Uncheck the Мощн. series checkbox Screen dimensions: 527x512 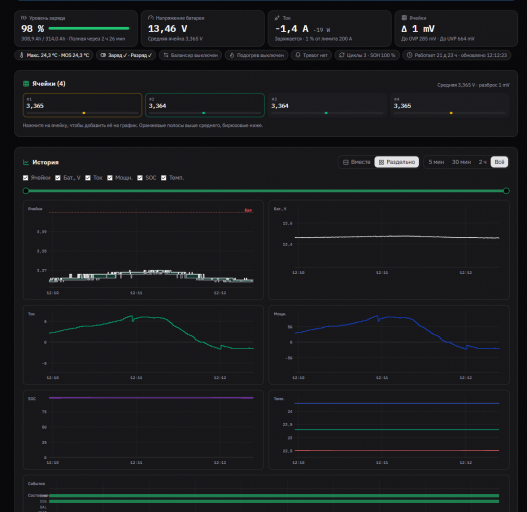[110, 178]
